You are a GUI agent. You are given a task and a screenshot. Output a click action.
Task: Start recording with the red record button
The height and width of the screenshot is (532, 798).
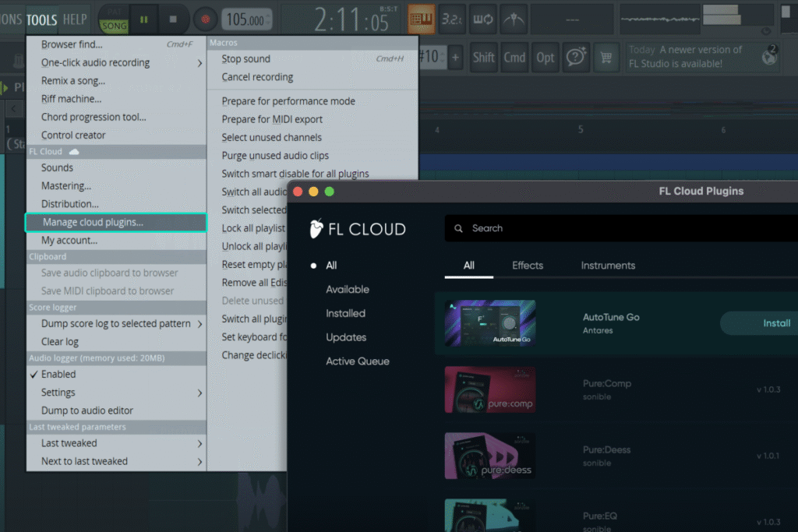[205, 19]
